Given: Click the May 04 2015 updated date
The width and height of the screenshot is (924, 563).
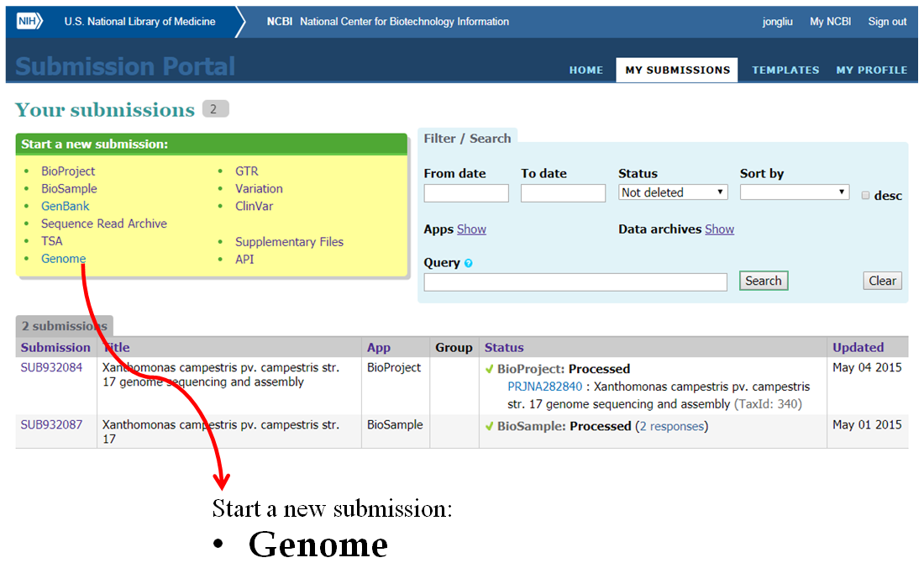Looking at the screenshot, I should coord(867,368).
